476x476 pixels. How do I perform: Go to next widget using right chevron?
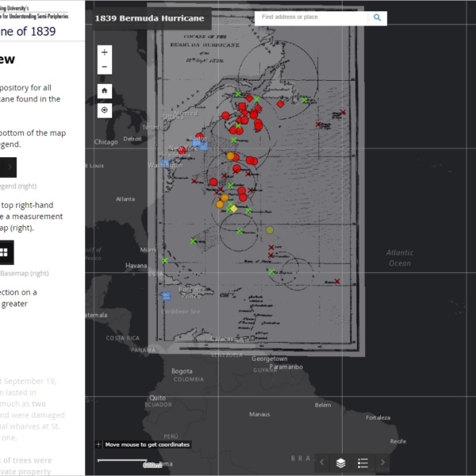382,463
